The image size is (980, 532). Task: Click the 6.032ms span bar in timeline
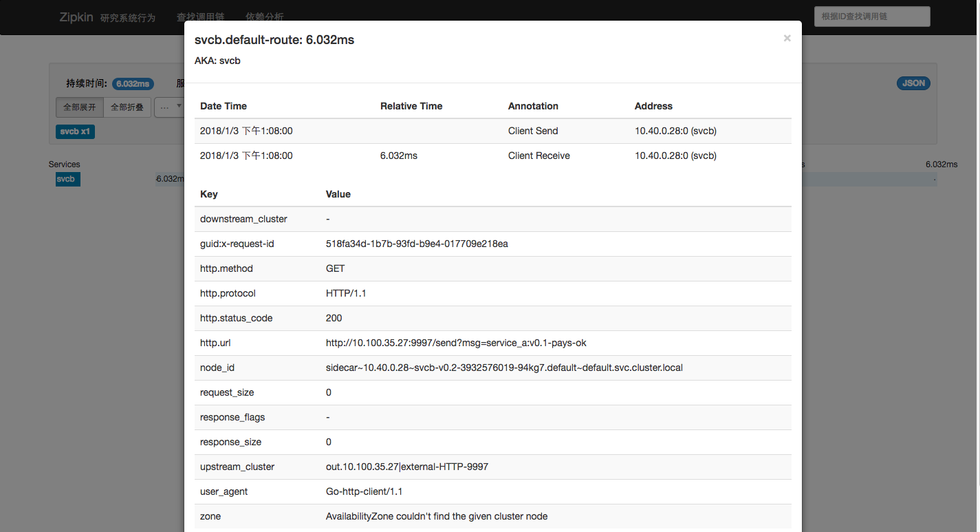click(x=170, y=179)
